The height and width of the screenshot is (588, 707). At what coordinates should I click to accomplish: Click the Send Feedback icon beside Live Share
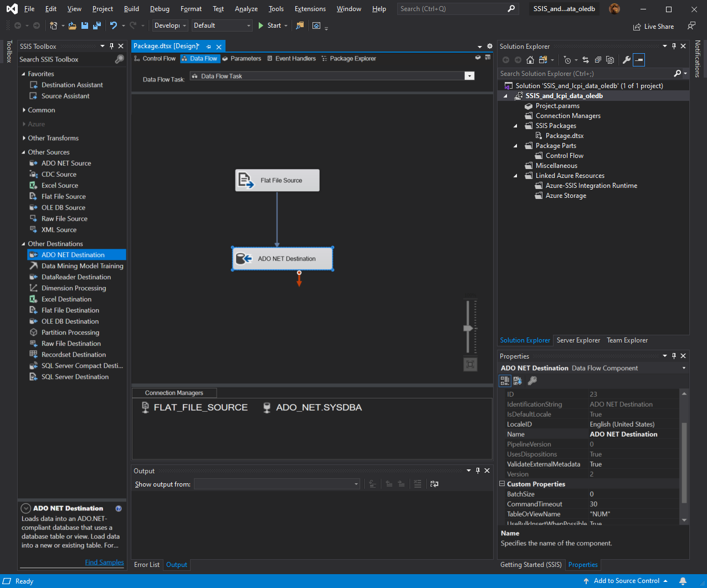click(691, 26)
